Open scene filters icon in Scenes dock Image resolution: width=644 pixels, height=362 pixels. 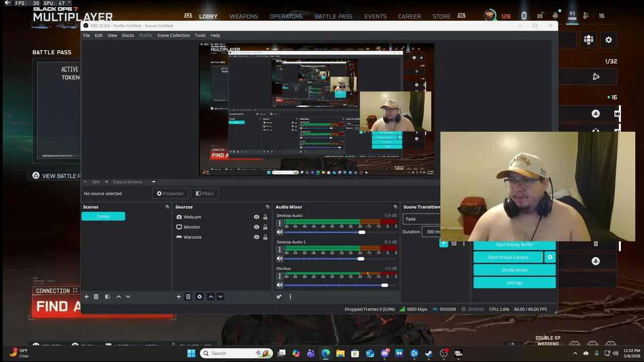coord(107,297)
